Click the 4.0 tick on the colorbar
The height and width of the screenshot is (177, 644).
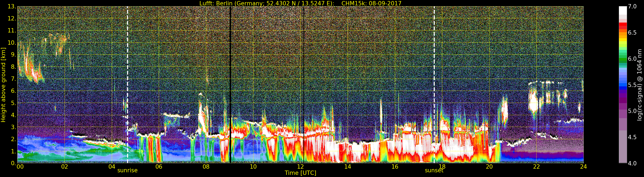632,163
